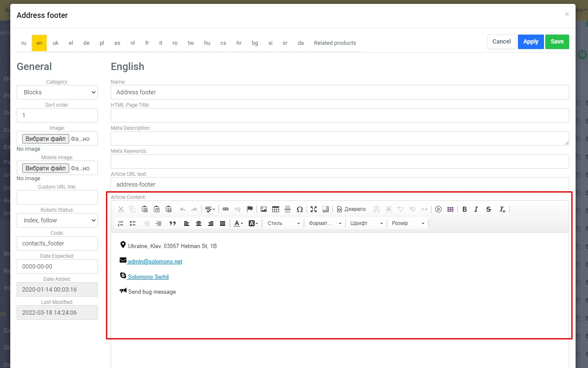Open the Category dropdown showing Blocks
The width and height of the screenshot is (588, 368).
[x=57, y=92]
